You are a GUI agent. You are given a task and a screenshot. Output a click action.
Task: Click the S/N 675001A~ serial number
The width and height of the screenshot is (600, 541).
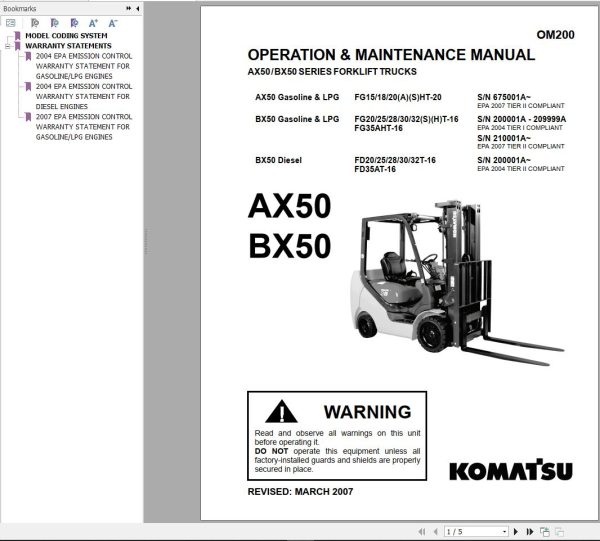pyautogui.click(x=504, y=97)
